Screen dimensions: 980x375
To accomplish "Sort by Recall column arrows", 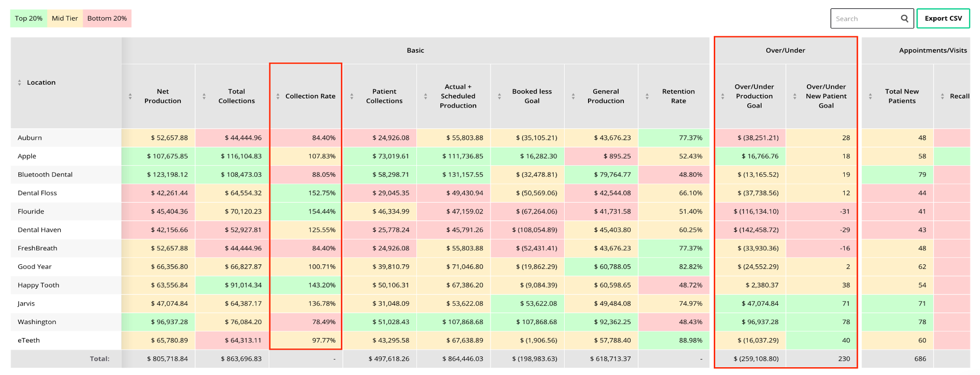I will pyautogui.click(x=942, y=96).
